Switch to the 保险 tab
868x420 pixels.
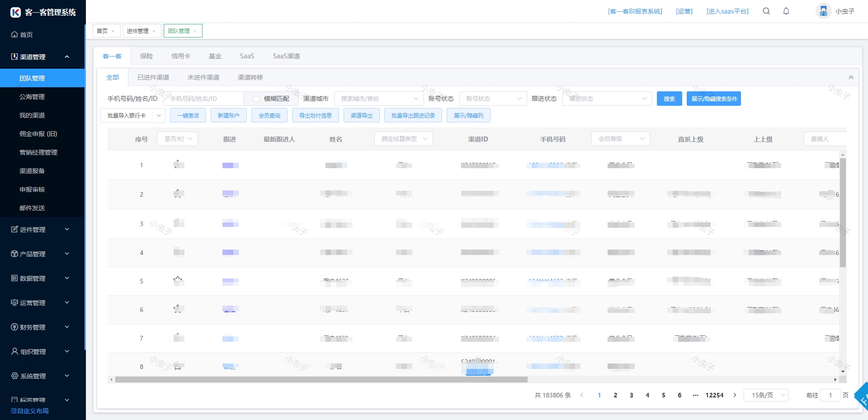click(x=146, y=56)
